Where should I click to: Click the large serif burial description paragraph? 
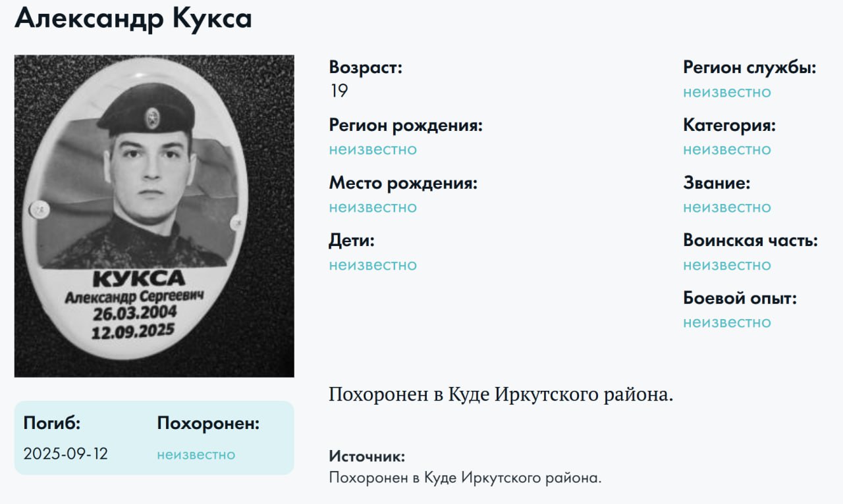pyautogui.click(x=501, y=395)
